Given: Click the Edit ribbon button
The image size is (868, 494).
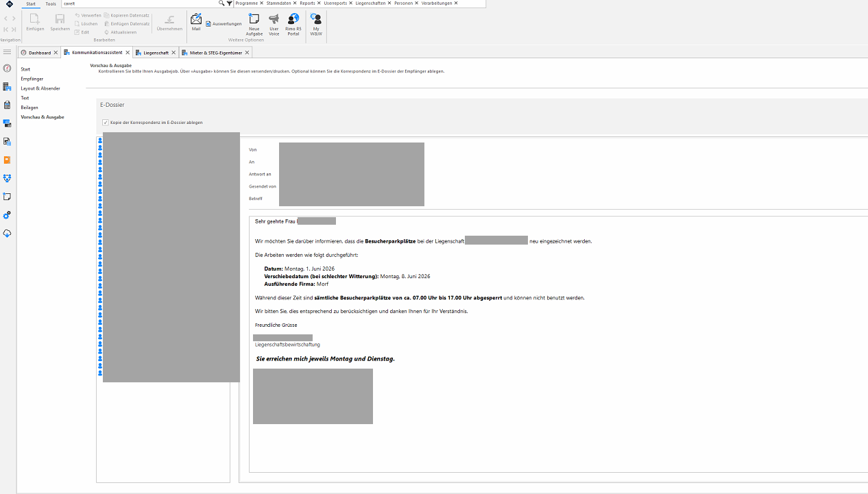Looking at the screenshot, I should [x=82, y=32].
